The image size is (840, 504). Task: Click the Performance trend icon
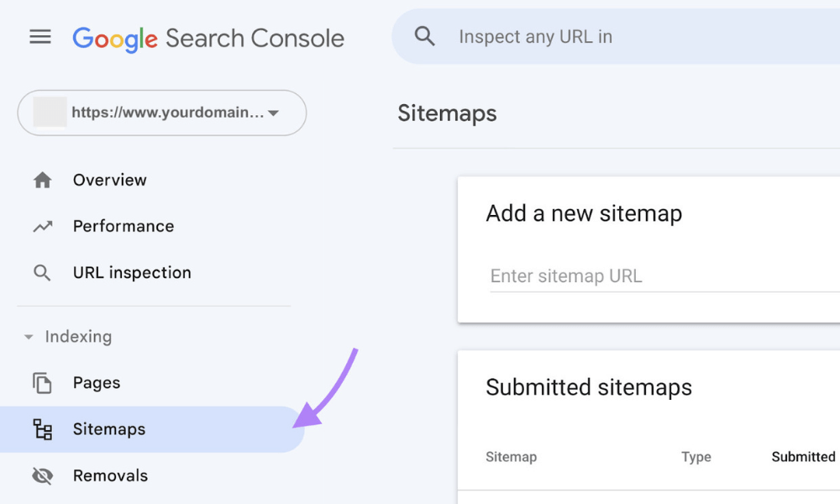pos(42,227)
